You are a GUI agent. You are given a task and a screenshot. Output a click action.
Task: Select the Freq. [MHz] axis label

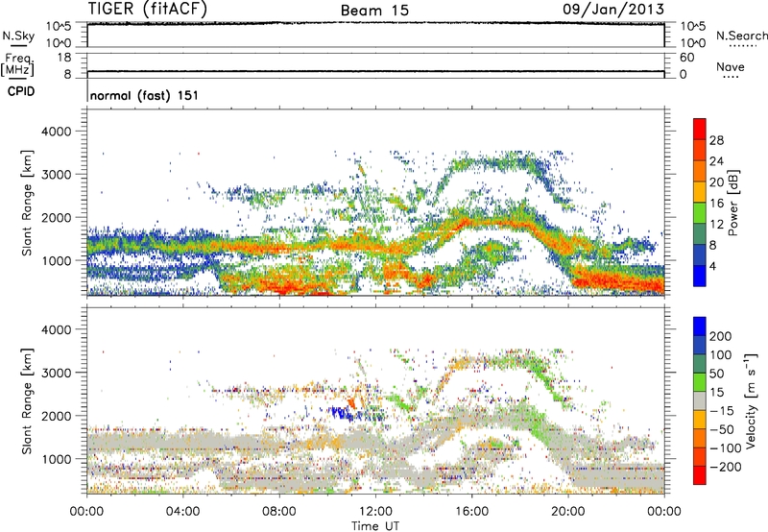tap(18, 64)
